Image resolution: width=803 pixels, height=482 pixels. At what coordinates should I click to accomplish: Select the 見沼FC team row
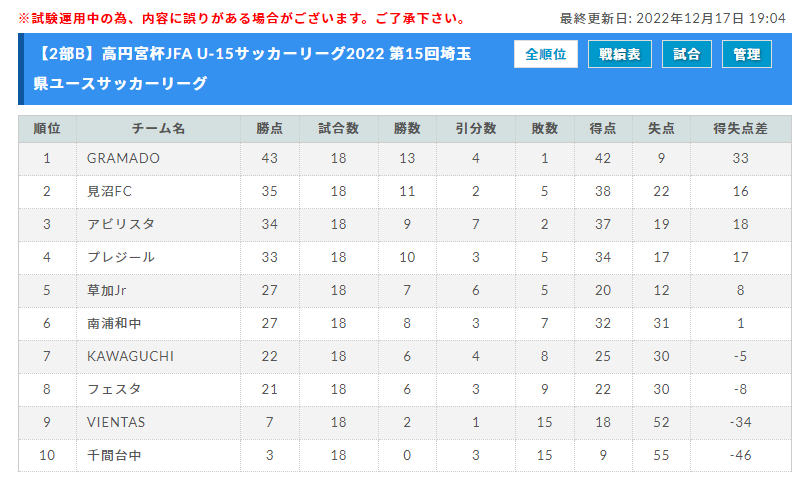405,192
